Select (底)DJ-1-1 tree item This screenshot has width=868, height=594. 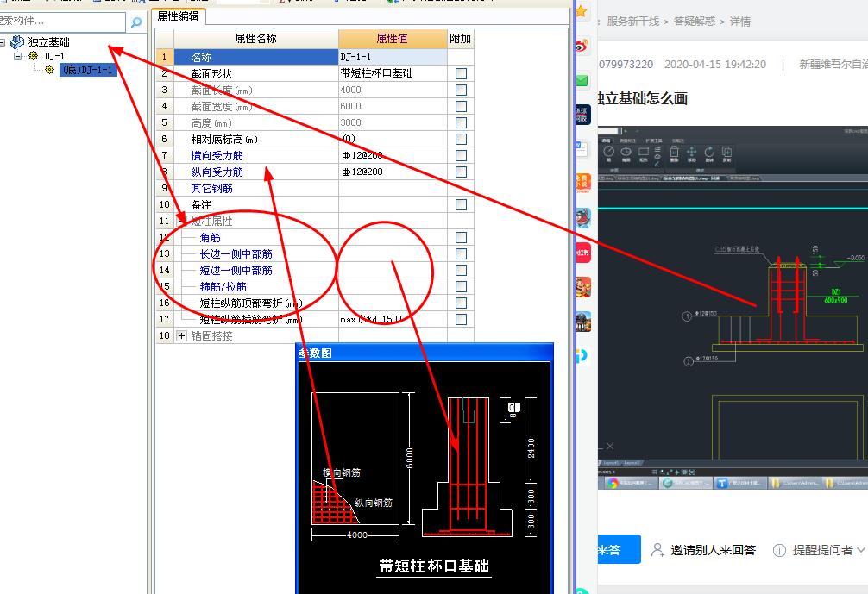[x=88, y=70]
